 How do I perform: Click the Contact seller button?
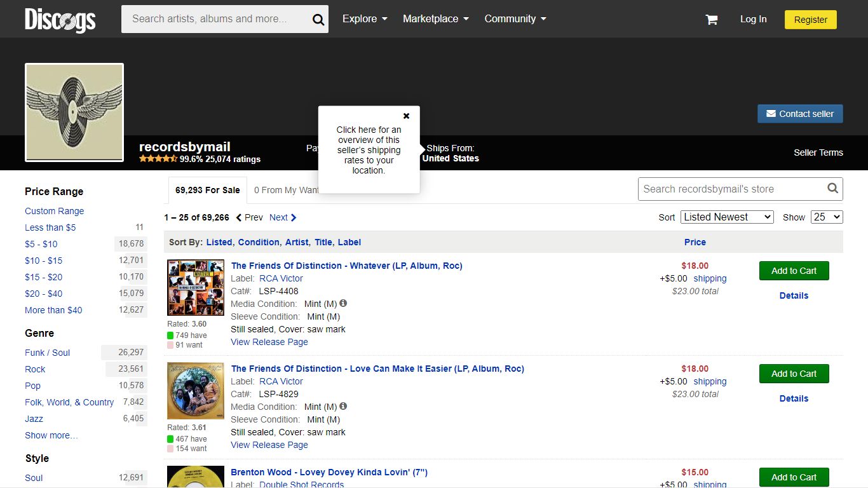tap(800, 114)
